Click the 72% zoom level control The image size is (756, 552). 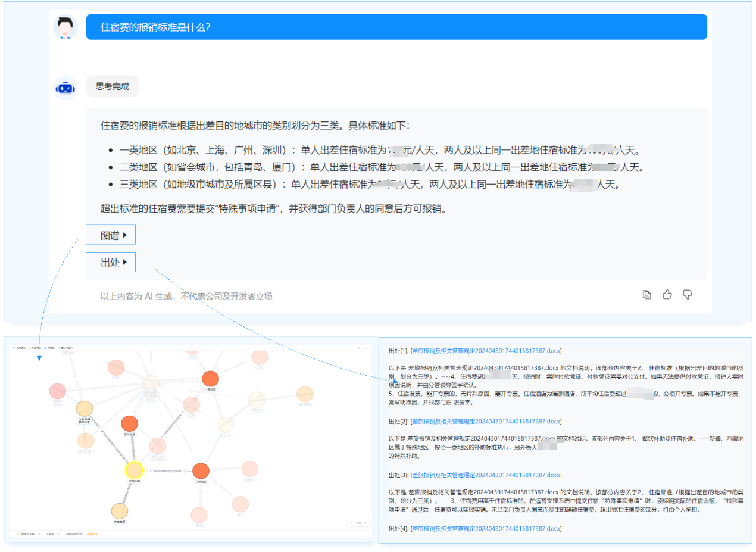pos(358,522)
